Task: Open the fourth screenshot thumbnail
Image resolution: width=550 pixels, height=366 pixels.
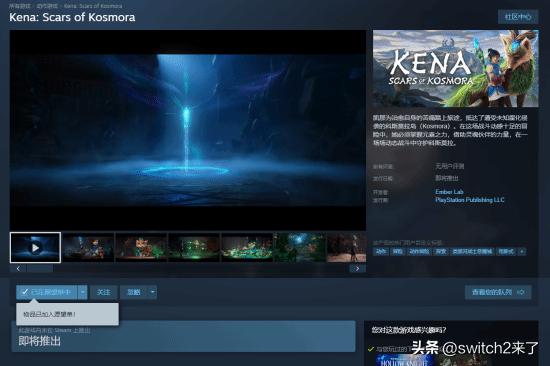Action: (194, 247)
